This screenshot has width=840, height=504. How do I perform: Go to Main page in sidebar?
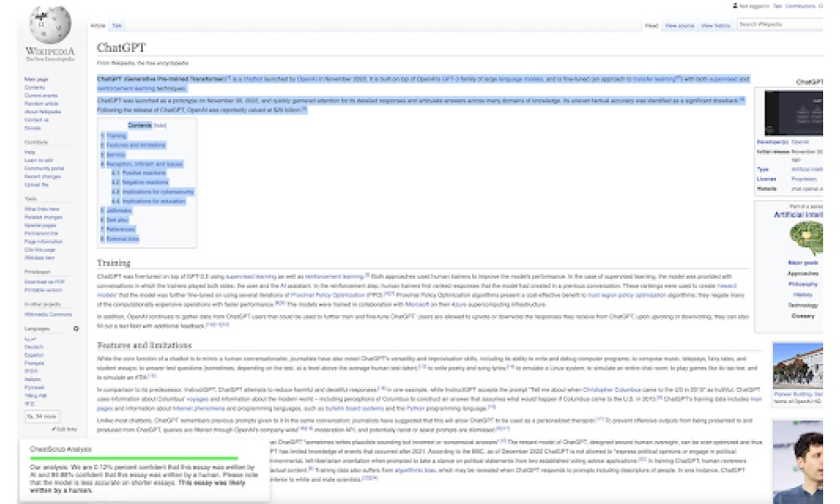coord(36,79)
